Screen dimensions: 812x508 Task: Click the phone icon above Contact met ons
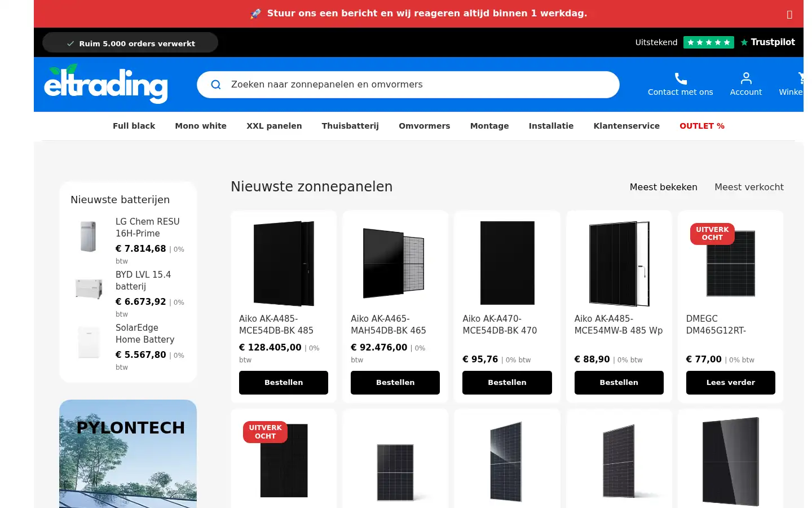[x=681, y=78]
